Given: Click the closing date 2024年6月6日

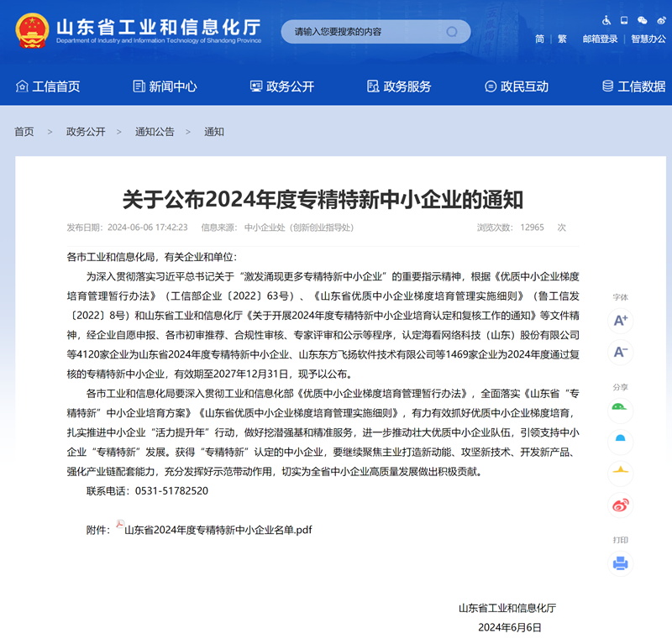Looking at the screenshot, I should click(510, 627).
